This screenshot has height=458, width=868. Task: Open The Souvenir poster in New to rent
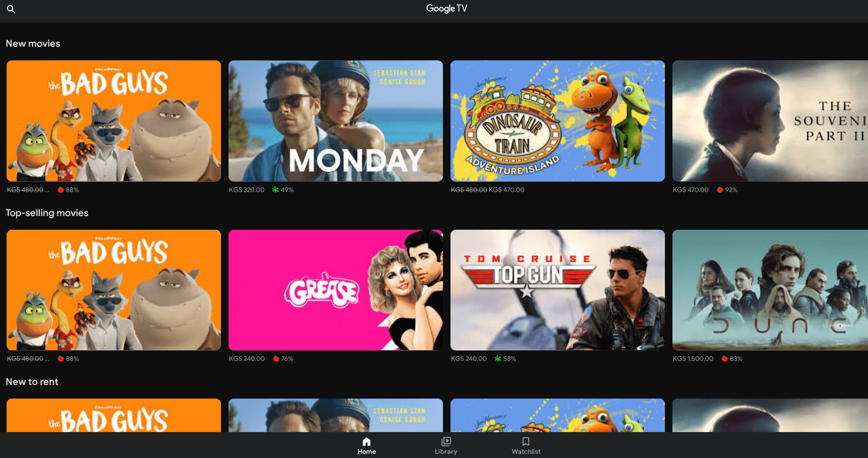[x=770, y=415]
